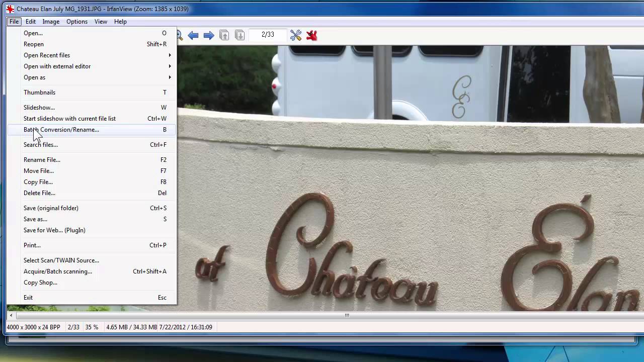Image resolution: width=644 pixels, height=362 pixels.
Task: Choose Save (original folder)
Action: [x=92, y=208]
